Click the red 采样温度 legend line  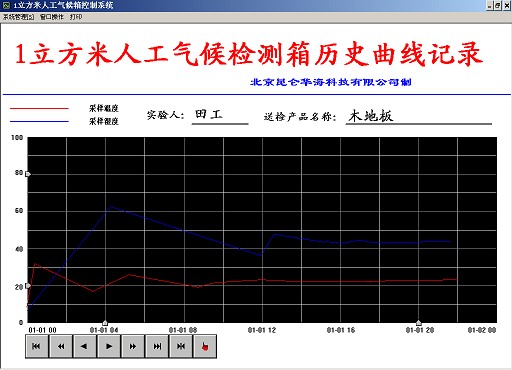39,108
